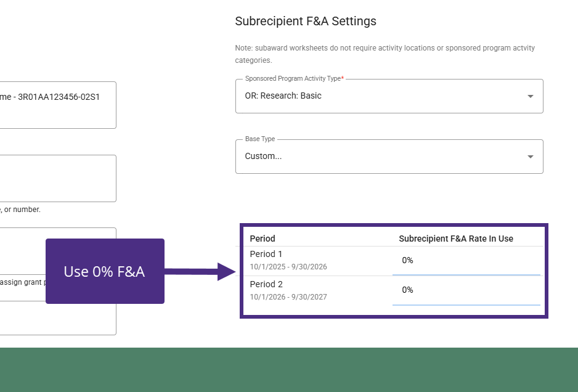Image resolution: width=578 pixels, height=392 pixels.
Task: Click the "Subrecipient F&A Settings" heading
Action: pos(306,21)
